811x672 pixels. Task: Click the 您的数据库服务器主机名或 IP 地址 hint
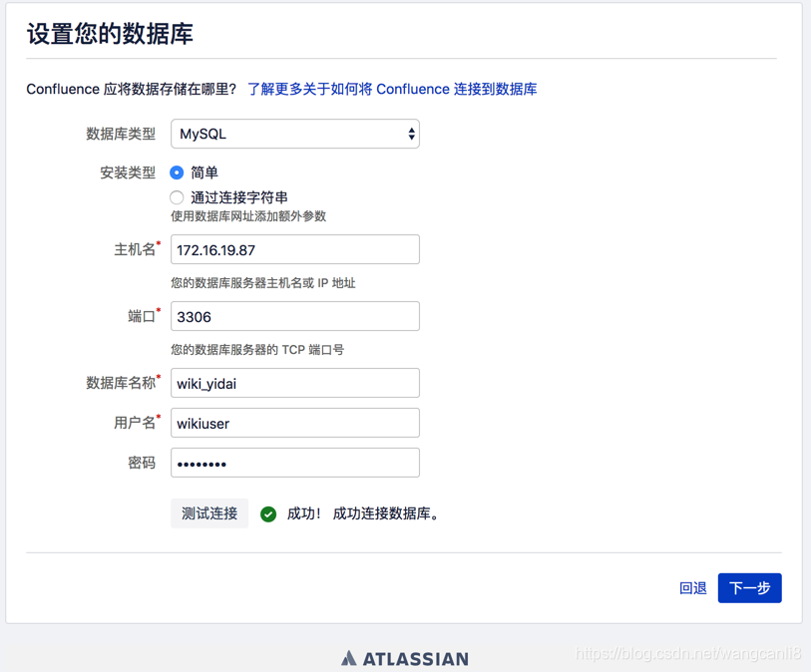[262, 283]
